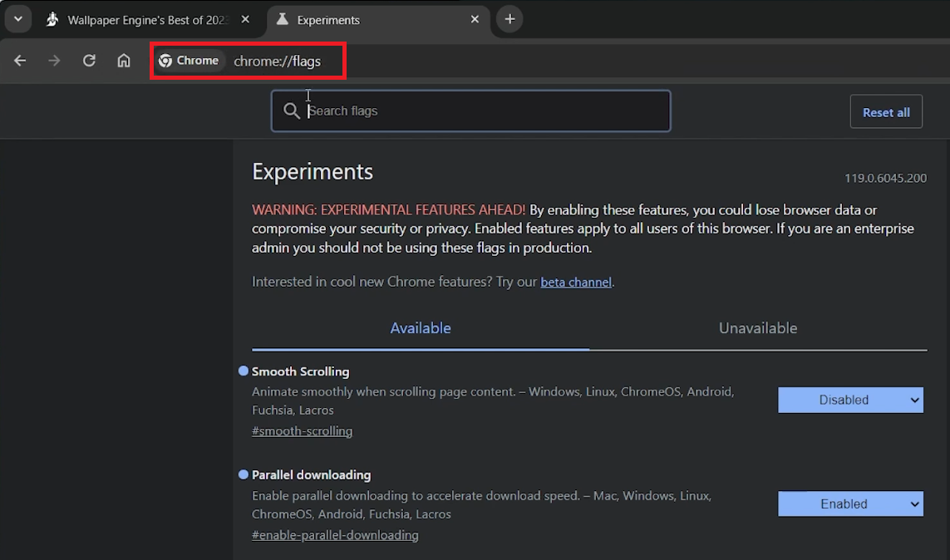The image size is (950, 560).
Task: Switch to the Available tab
Action: click(x=421, y=328)
